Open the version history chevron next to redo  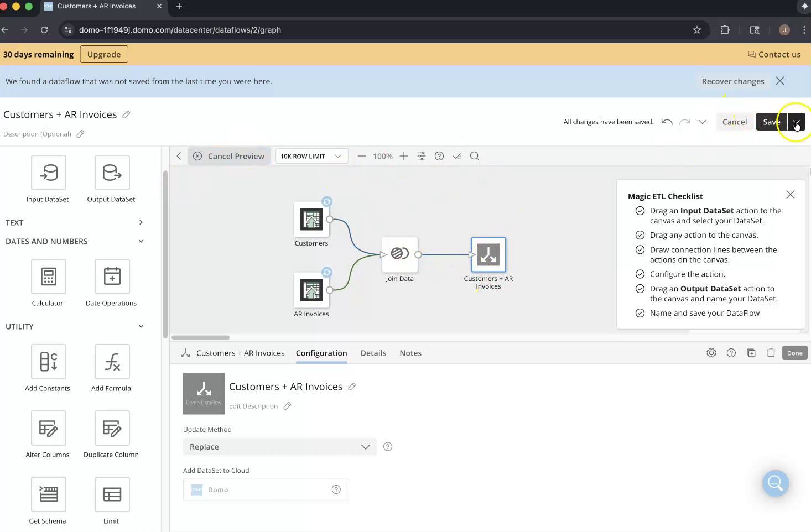pyautogui.click(x=703, y=122)
